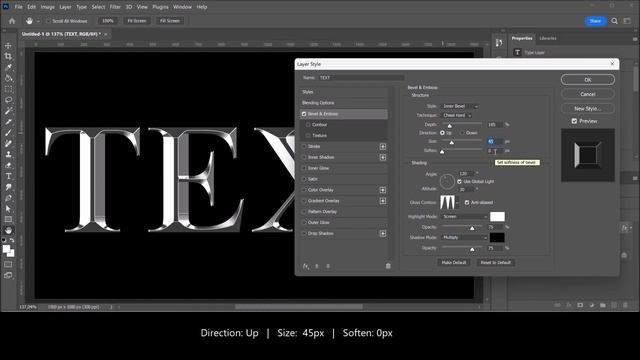Screen dimensions: 640x360
Task: Select the Path Selection arrow tool
Action: coord(8,209)
